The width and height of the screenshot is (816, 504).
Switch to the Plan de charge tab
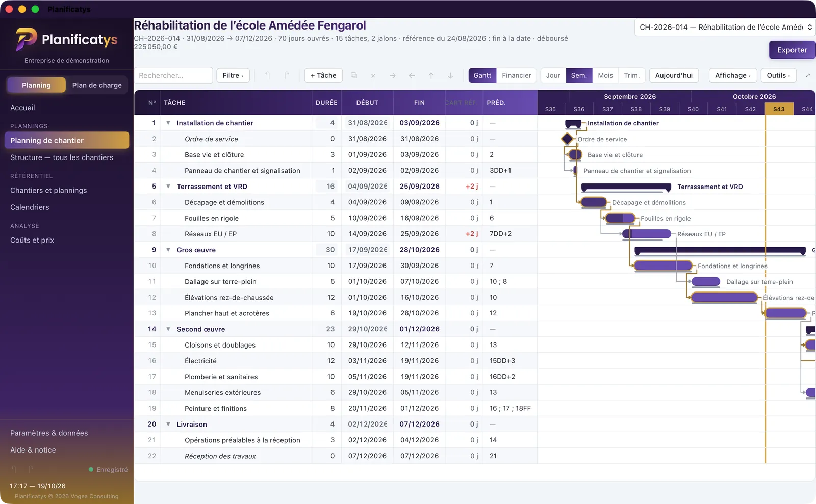(x=97, y=85)
